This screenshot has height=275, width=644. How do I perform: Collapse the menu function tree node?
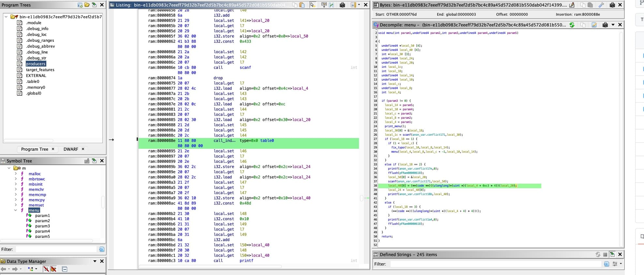click(x=15, y=210)
